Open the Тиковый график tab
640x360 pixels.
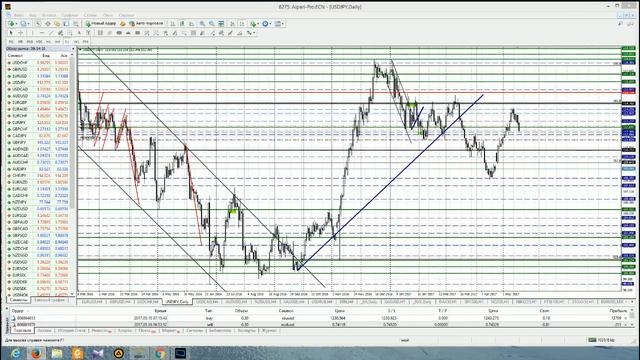[49, 300]
